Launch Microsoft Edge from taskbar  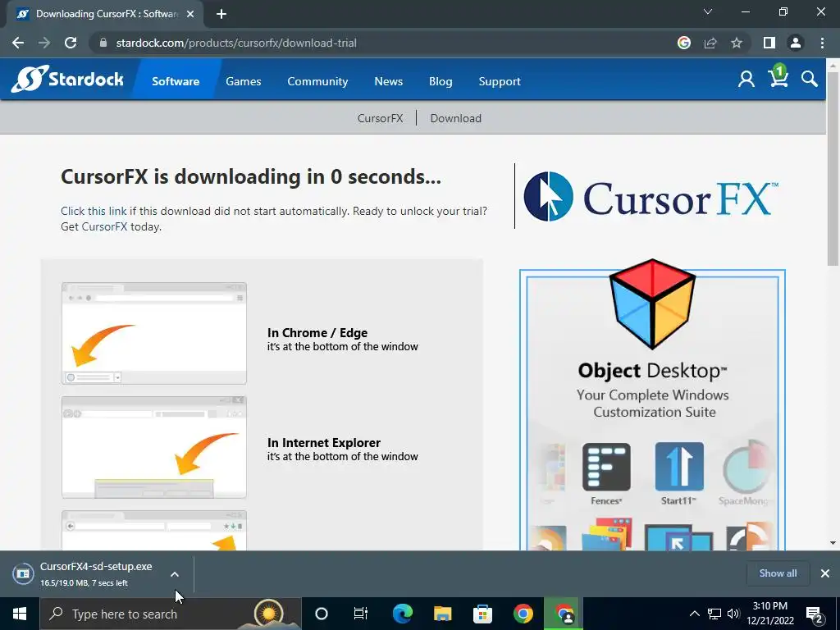point(402,614)
